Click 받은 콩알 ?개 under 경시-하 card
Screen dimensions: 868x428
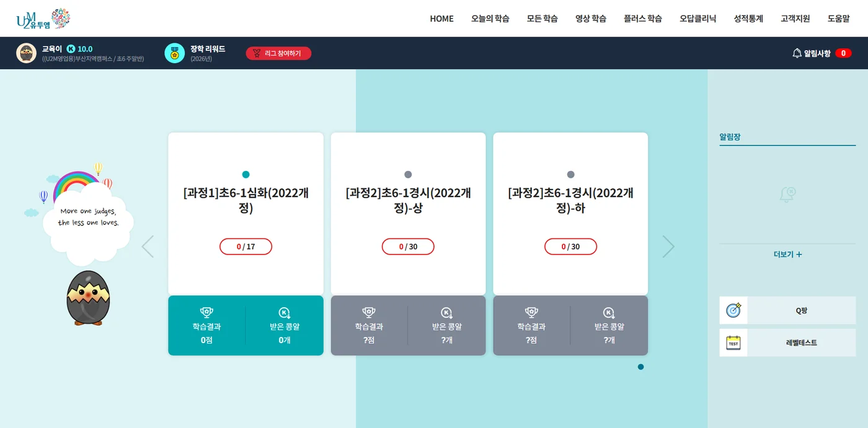coord(609,326)
